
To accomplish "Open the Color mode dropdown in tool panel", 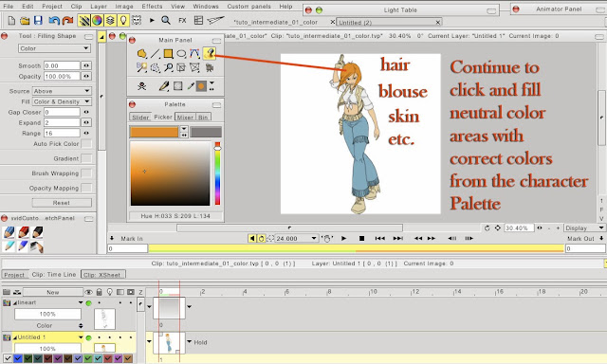I will point(54,48).
